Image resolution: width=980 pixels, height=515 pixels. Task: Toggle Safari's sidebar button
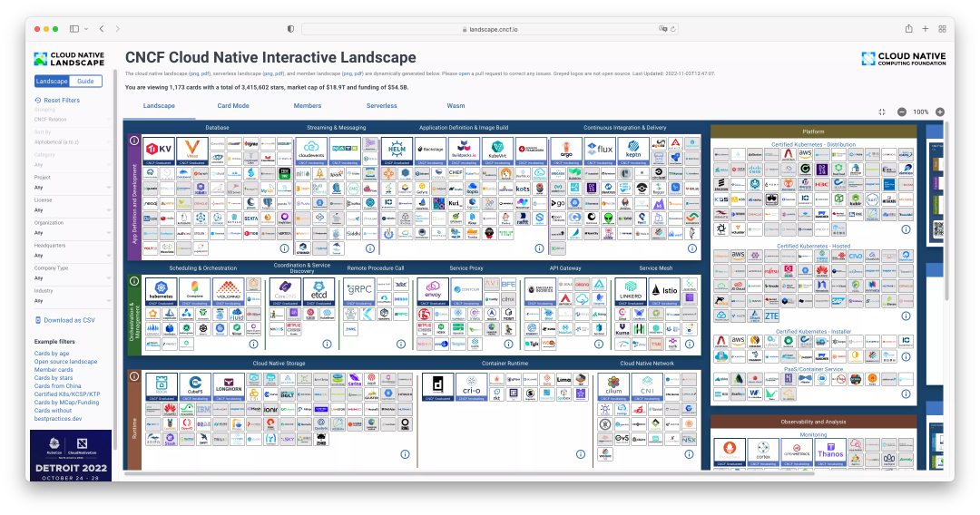pos(74,29)
